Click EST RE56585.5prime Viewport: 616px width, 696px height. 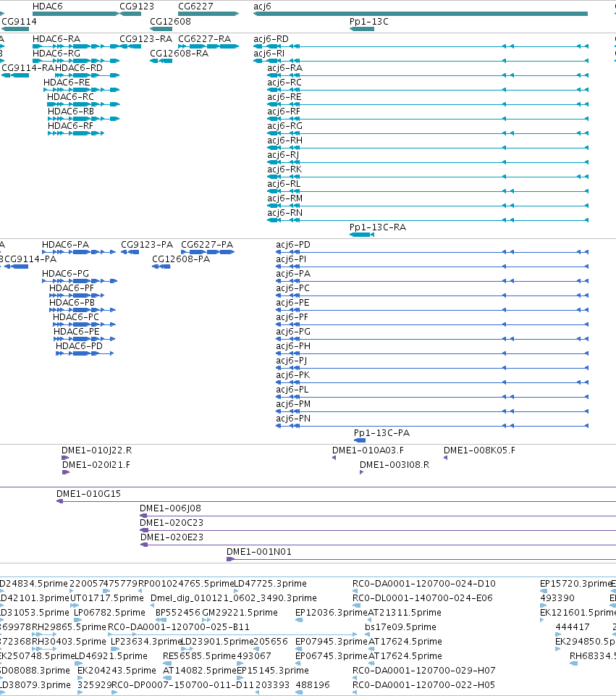[199, 656]
